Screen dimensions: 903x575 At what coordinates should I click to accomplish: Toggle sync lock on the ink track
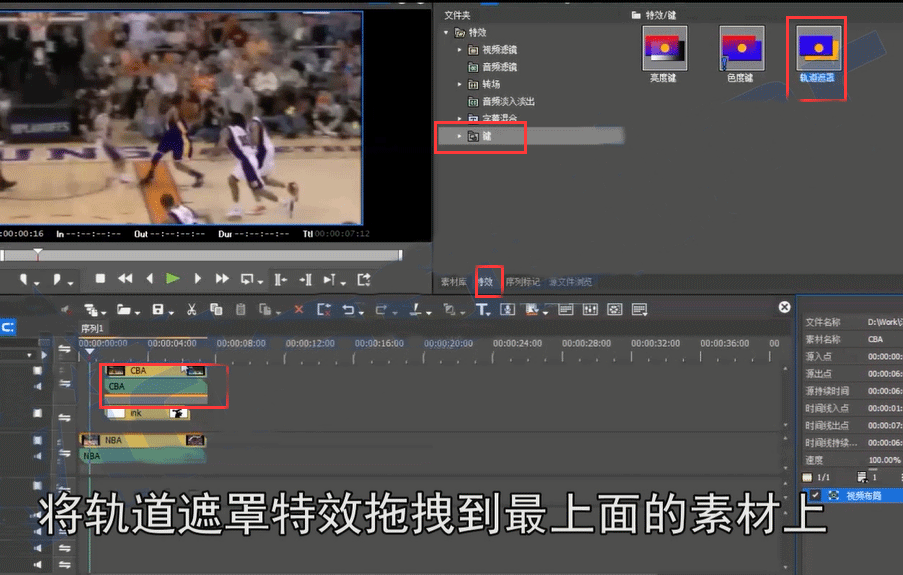(x=64, y=417)
